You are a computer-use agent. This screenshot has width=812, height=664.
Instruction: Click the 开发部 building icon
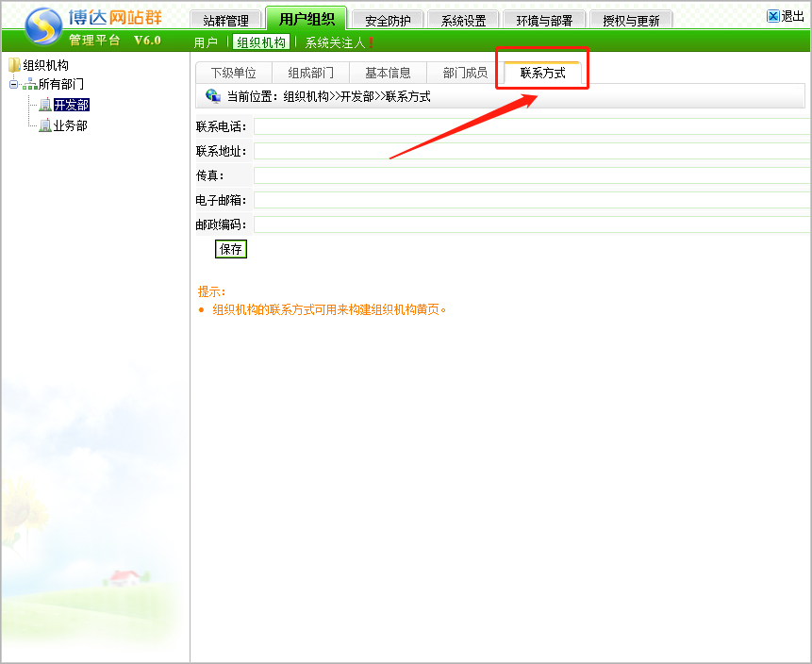click(x=45, y=105)
